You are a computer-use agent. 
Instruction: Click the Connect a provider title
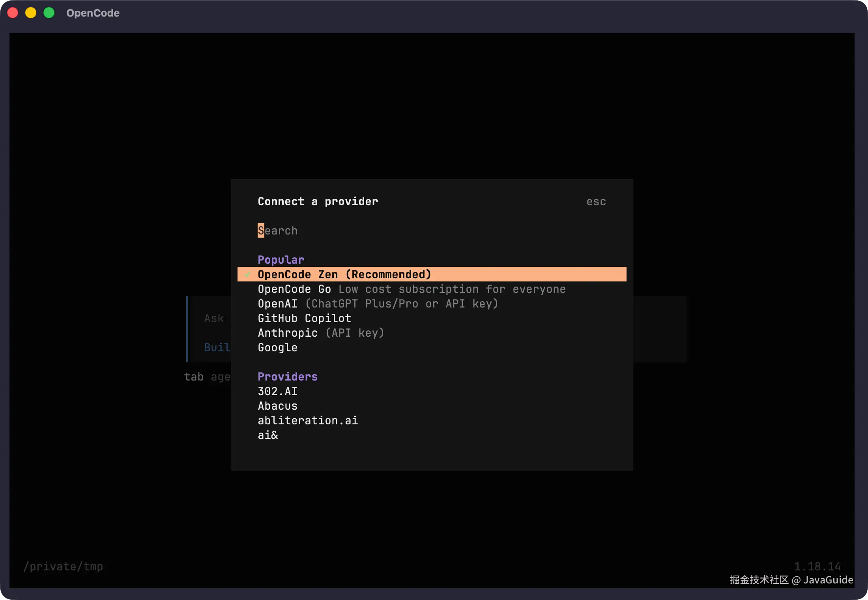pos(318,202)
